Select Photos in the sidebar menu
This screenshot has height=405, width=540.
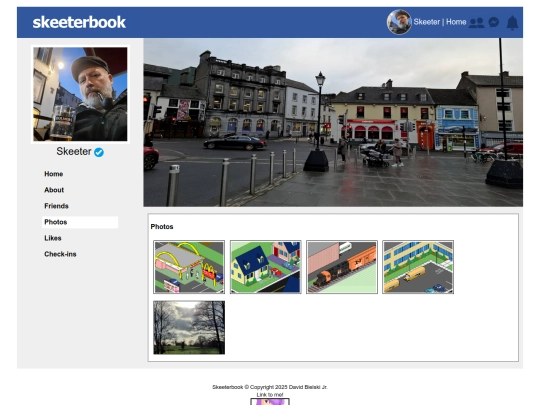pyautogui.click(x=80, y=222)
